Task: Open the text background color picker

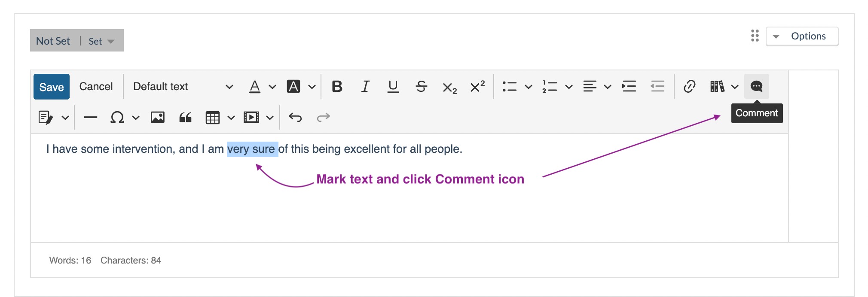Action: click(x=312, y=87)
